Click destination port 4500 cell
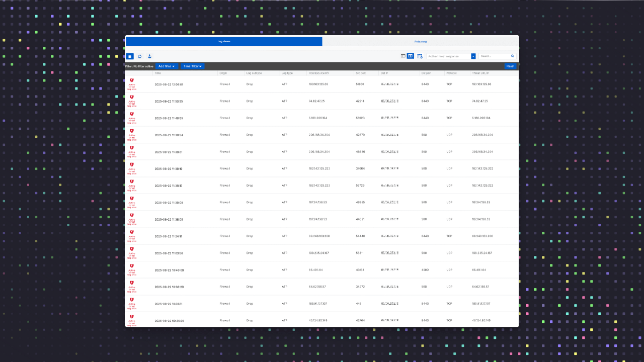 tap(425, 270)
